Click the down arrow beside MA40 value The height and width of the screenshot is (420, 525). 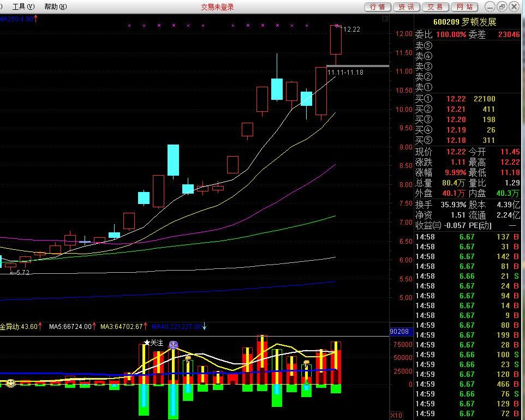tap(205, 327)
